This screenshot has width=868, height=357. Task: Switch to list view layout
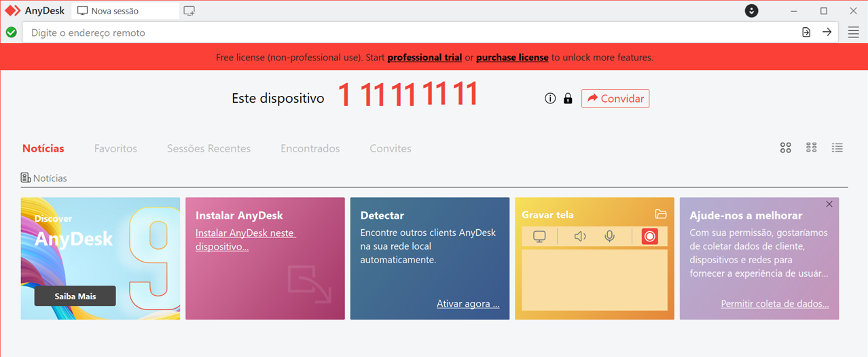(837, 148)
